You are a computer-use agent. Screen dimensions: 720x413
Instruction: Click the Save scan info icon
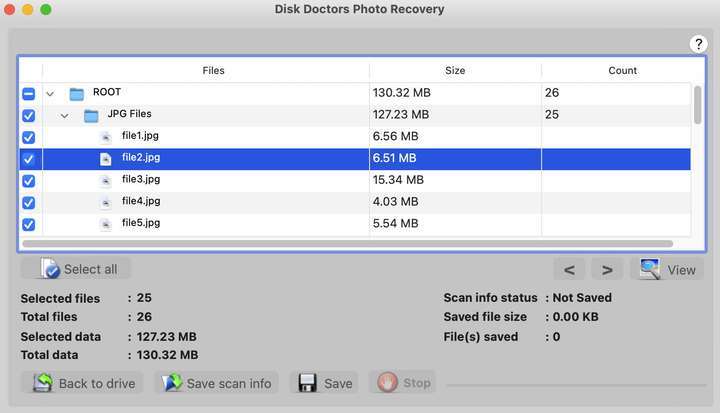point(172,383)
